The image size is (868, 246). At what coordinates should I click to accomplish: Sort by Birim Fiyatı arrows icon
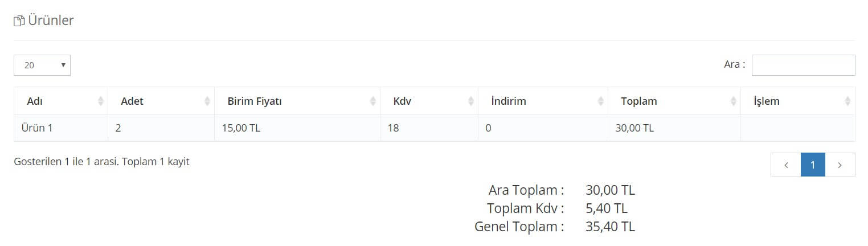tap(373, 101)
